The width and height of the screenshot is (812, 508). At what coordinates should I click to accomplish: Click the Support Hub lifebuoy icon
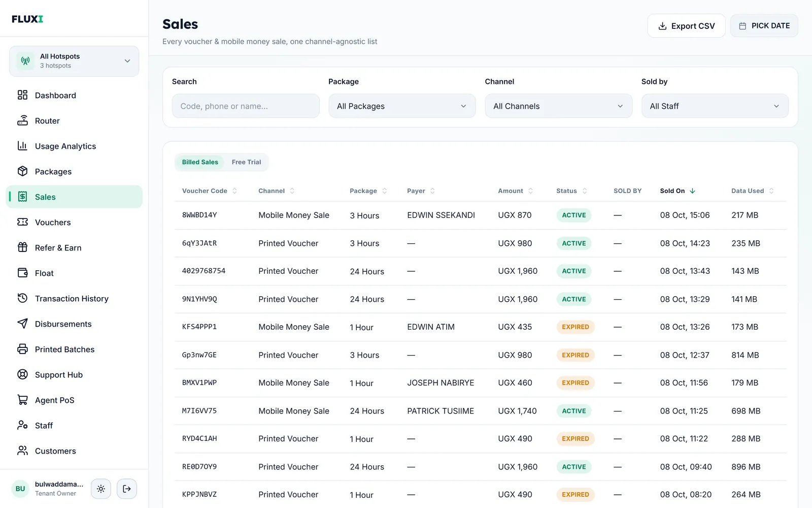22,374
